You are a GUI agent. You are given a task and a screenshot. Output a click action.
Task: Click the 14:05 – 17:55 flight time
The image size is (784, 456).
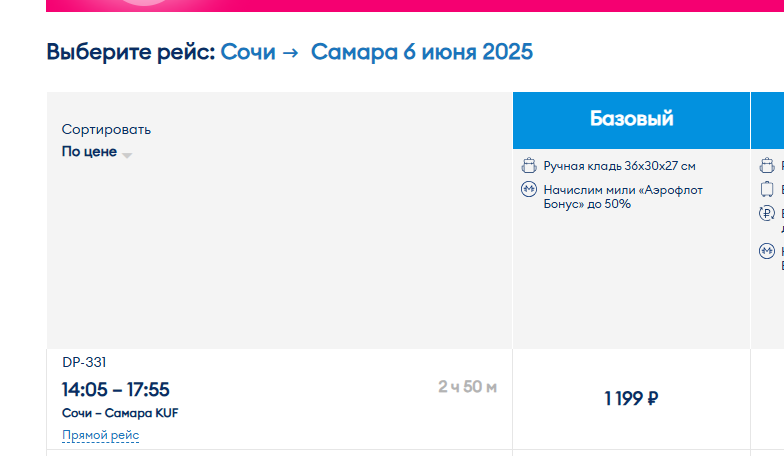coord(116,390)
